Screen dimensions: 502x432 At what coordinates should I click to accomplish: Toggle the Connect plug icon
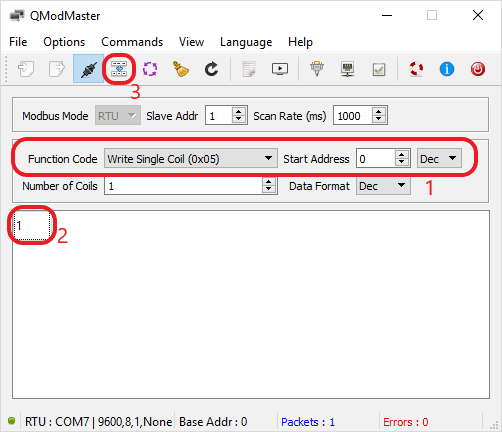coord(88,69)
